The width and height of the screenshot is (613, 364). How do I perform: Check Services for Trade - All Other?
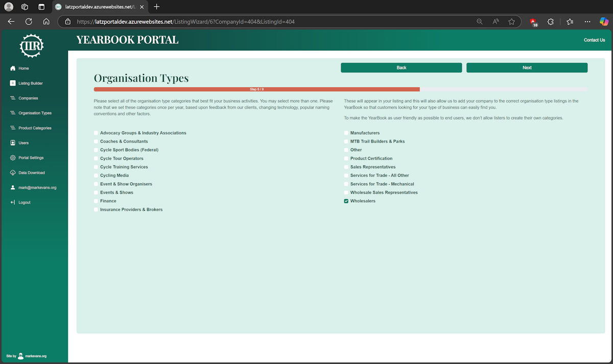pyautogui.click(x=346, y=176)
